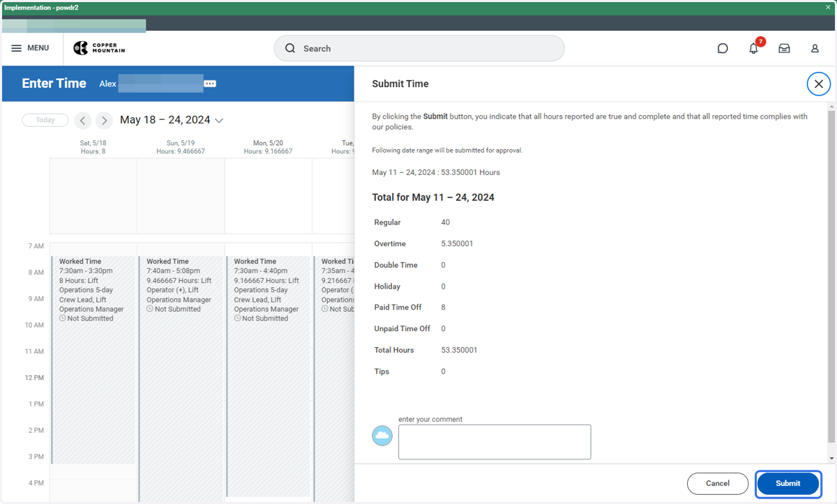The image size is (837, 504).
Task: Click the panel scrollbar up arrow
Action: (x=831, y=107)
